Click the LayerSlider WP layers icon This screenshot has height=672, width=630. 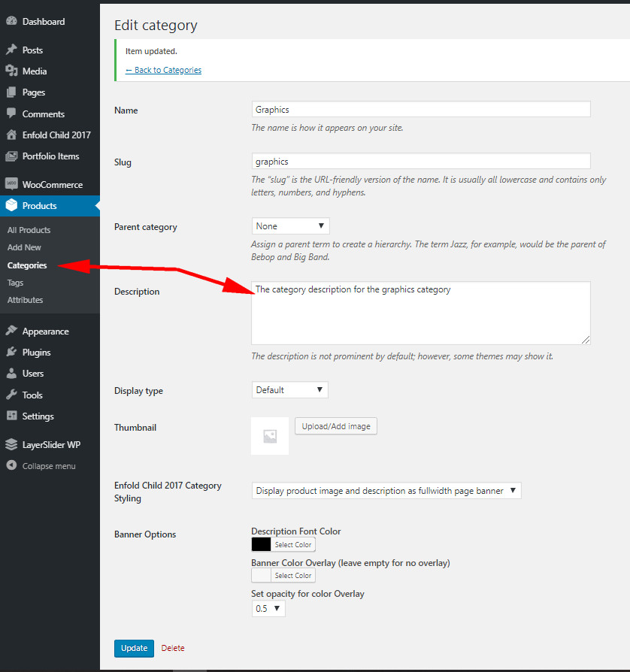tap(11, 444)
